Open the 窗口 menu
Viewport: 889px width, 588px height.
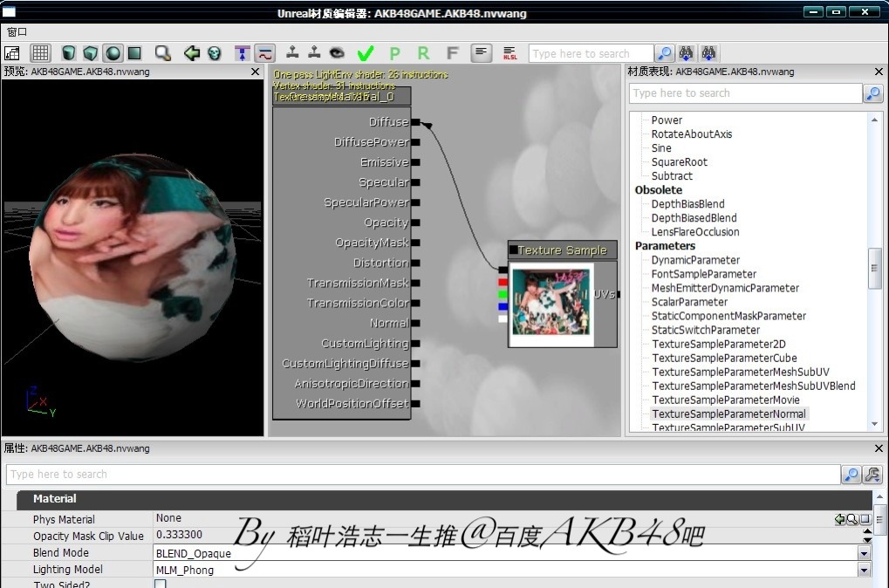click(17, 32)
